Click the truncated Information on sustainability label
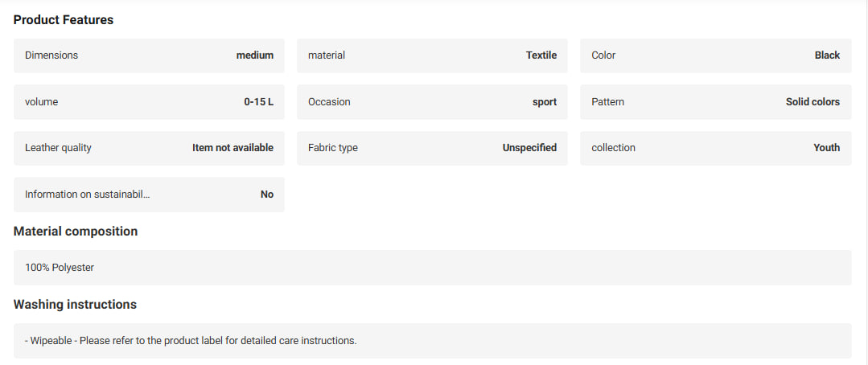The image size is (868, 365). pos(88,194)
